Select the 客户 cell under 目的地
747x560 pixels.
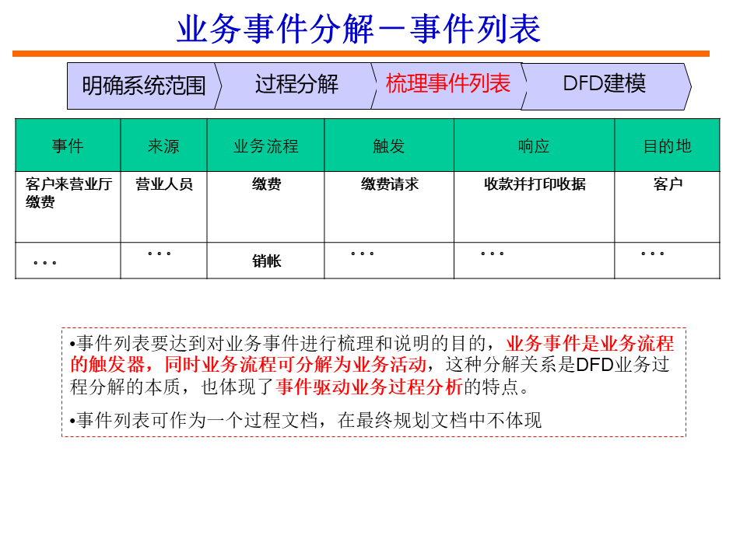(x=667, y=207)
